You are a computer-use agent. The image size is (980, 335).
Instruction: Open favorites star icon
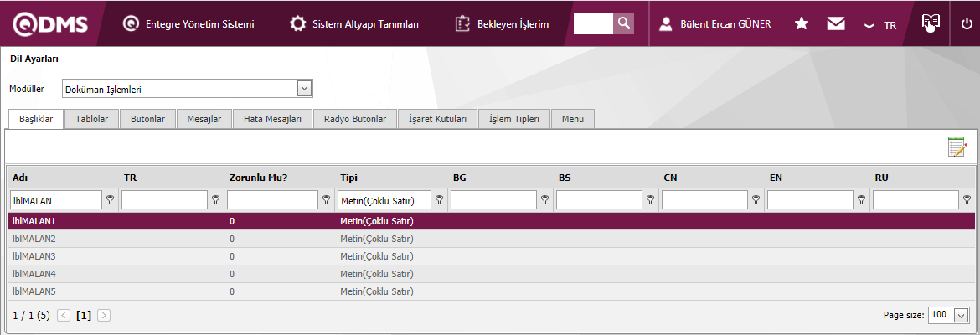point(802,24)
